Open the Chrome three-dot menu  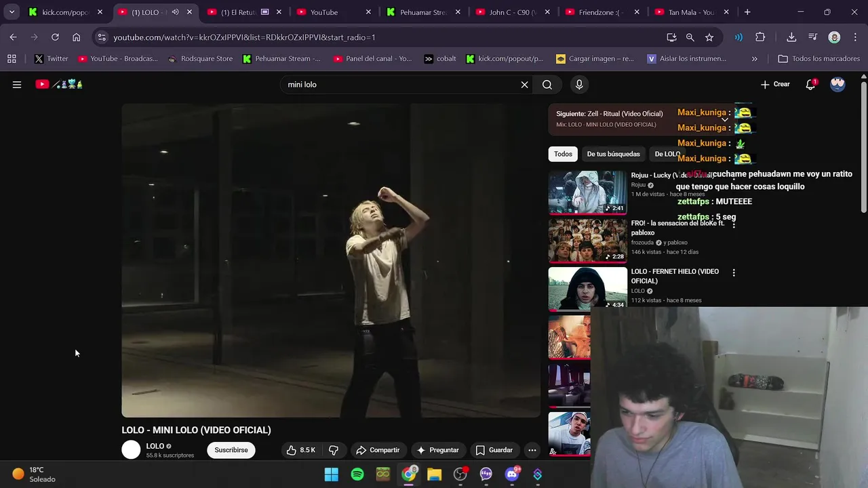tap(854, 37)
